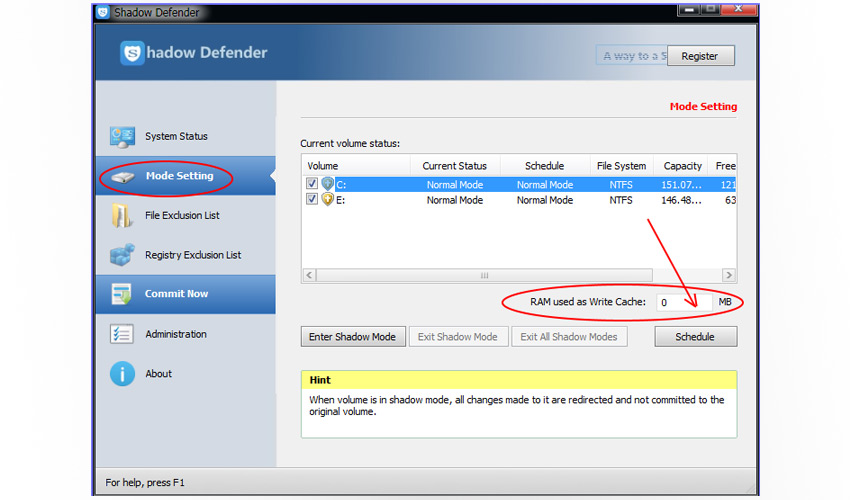
Task: Click the System Status monitor icon
Action: pyautogui.click(x=122, y=137)
